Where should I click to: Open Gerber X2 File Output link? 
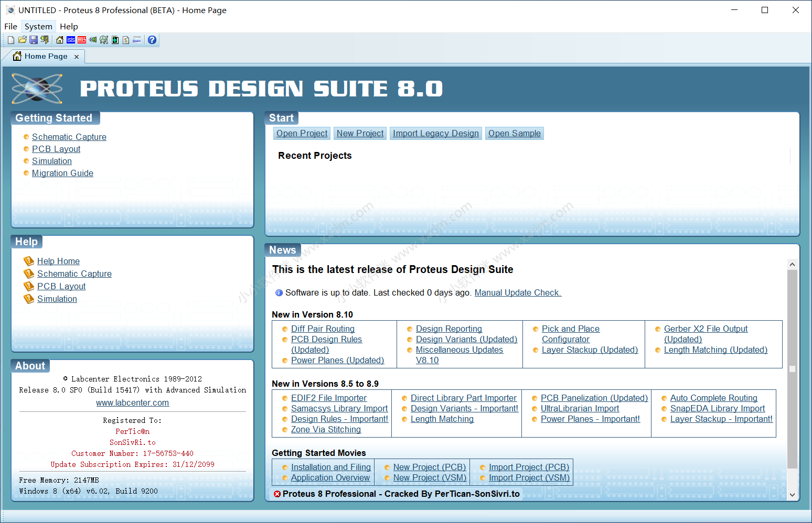pyautogui.click(x=706, y=334)
